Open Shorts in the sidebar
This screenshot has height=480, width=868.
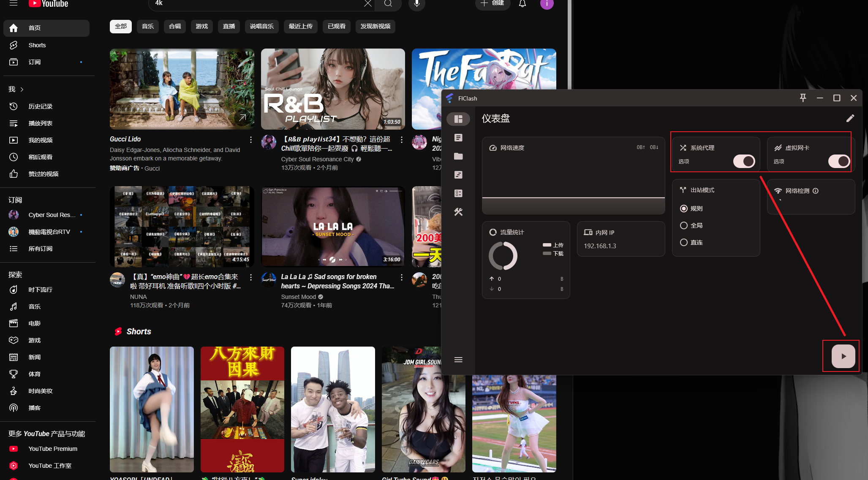[46, 45]
